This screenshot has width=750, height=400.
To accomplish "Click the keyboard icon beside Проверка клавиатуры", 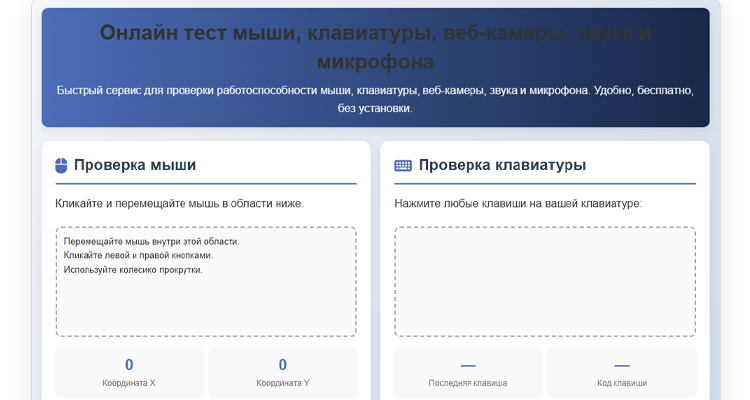I will pyautogui.click(x=403, y=166).
